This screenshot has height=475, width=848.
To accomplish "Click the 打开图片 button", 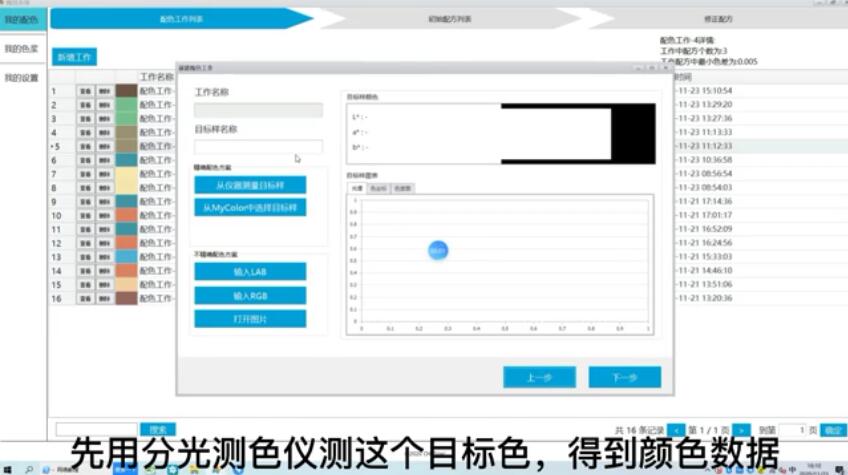I will pyautogui.click(x=250, y=319).
